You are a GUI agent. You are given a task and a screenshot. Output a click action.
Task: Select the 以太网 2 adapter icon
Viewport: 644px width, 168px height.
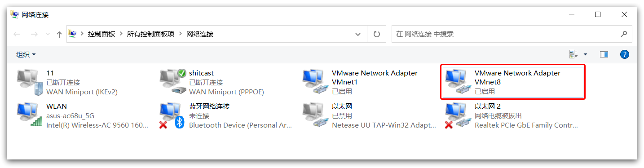coord(458,116)
